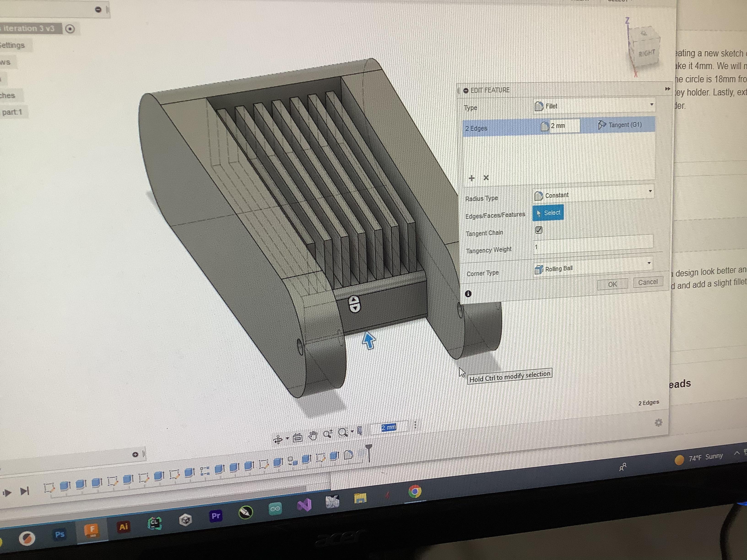
Task: Launch Premiere Pro from taskbar
Action: pos(216,516)
